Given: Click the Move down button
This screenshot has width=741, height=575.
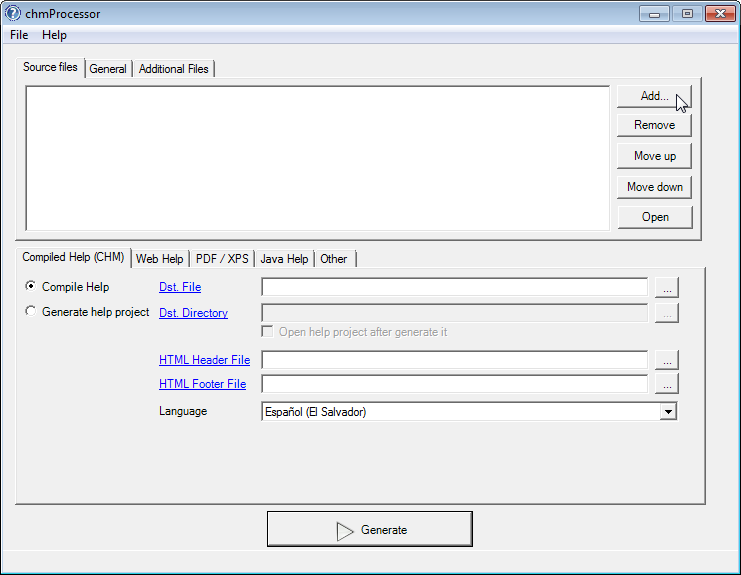Looking at the screenshot, I should (x=654, y=187).
